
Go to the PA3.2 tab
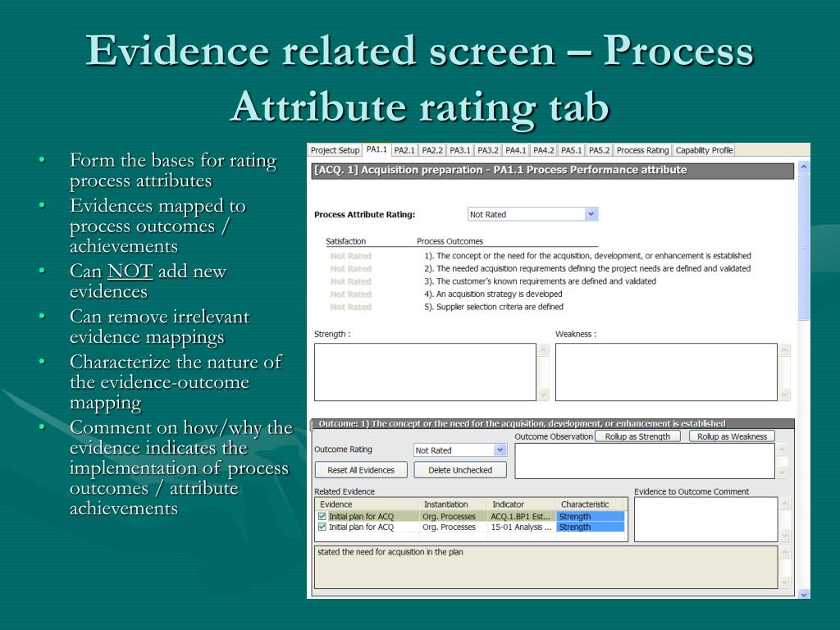pos(488,151)
